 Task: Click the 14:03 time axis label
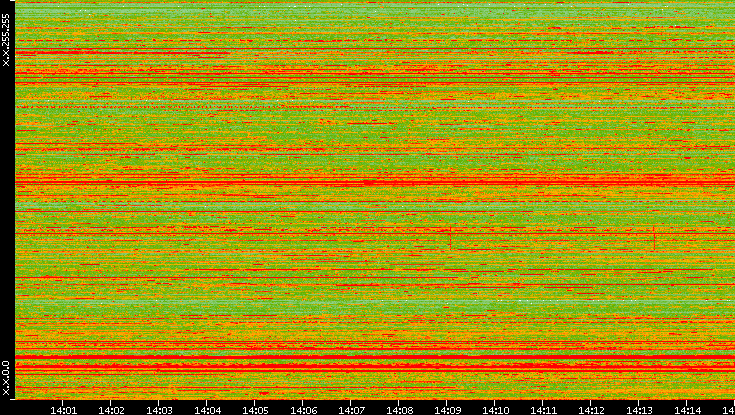tap(159, 410)
